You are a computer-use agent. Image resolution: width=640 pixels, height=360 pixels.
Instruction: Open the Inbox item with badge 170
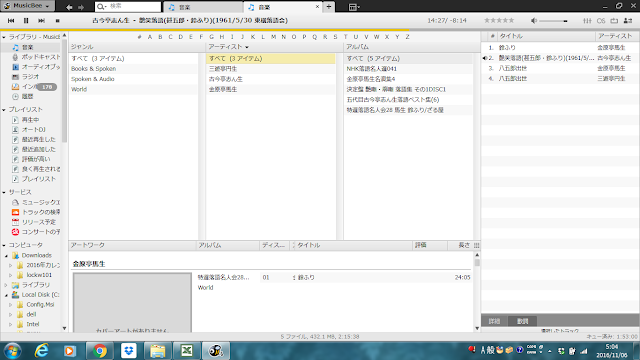34,87
